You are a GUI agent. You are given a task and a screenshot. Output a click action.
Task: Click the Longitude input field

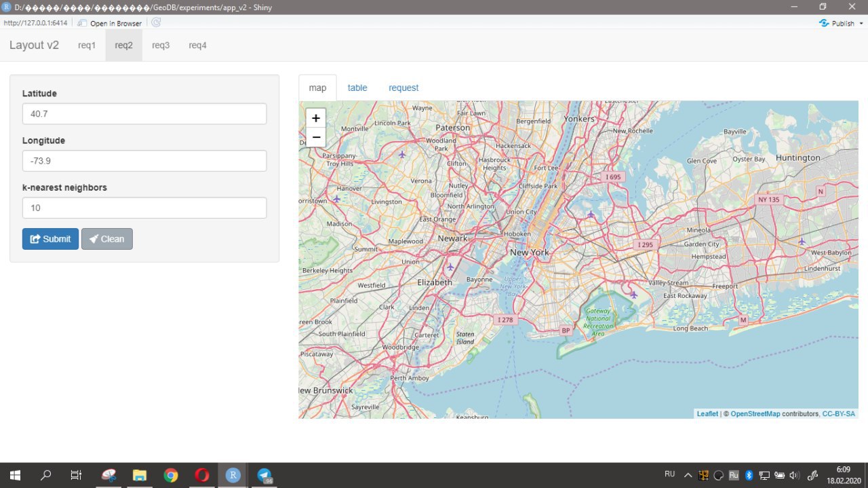(144, 161)
